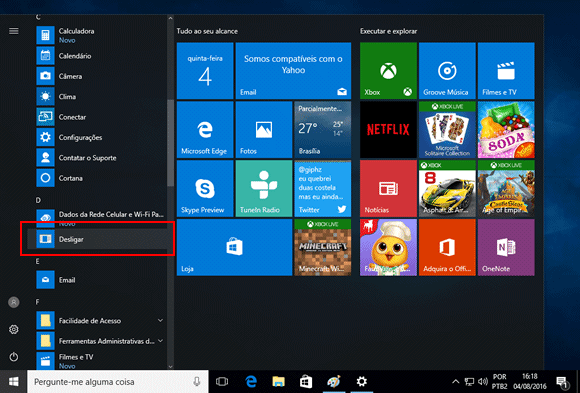Viewport: 580px width, 393px height.
Task: Open the chef chick game tile
Action: tap(388, 247)
